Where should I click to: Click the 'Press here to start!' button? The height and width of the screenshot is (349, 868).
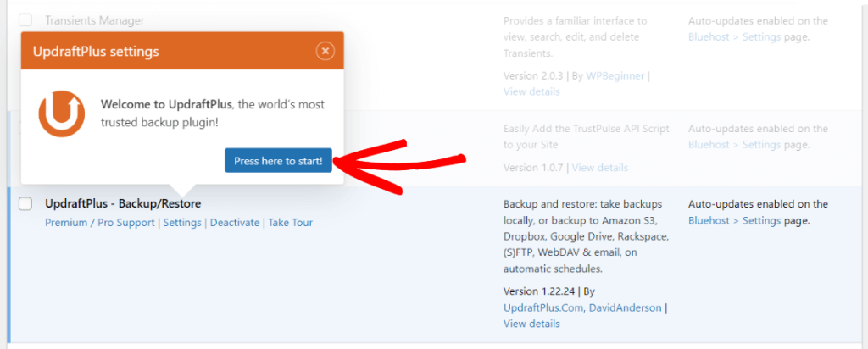[278, 160]
